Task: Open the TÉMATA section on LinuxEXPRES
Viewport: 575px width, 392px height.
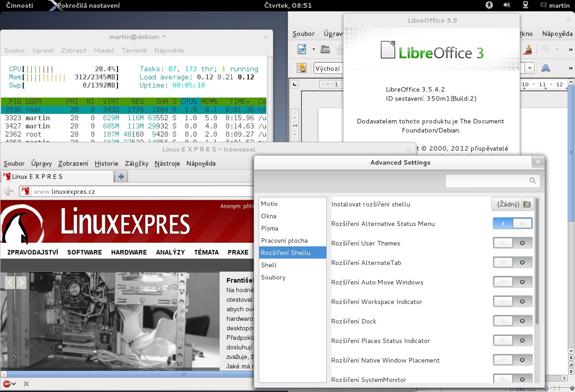Action: coord(206,252)
